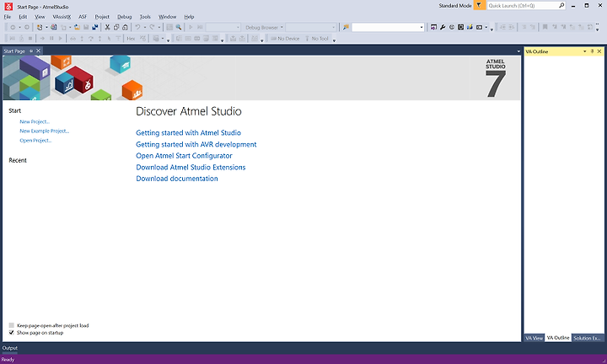
Task: Open the ASF menu
Action: 83,17
